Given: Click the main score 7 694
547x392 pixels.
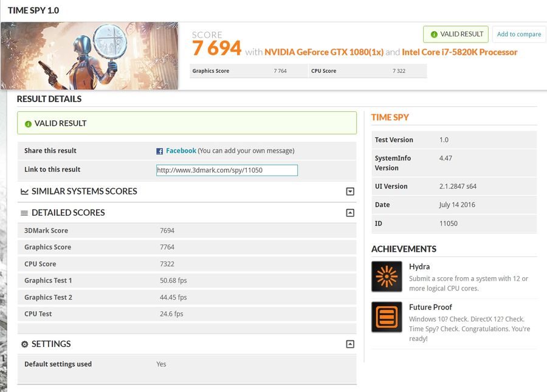Looking at the screenshot, I should (216, 48).
